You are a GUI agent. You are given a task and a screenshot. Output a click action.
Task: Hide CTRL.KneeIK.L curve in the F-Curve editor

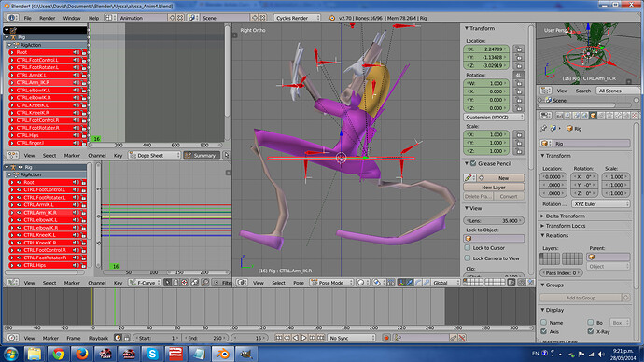pyautogui.click(x=19, y=235)
